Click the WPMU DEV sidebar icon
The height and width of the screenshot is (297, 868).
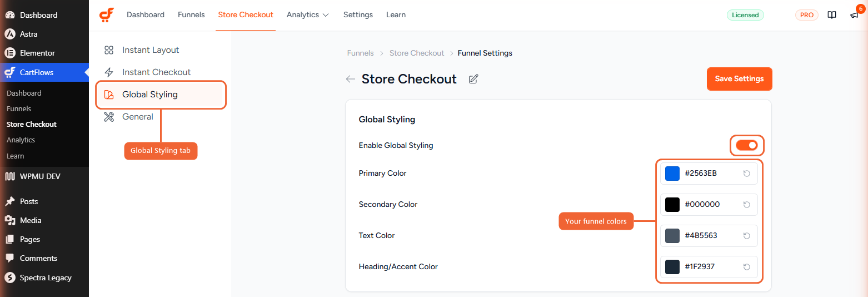pos(9,176)
